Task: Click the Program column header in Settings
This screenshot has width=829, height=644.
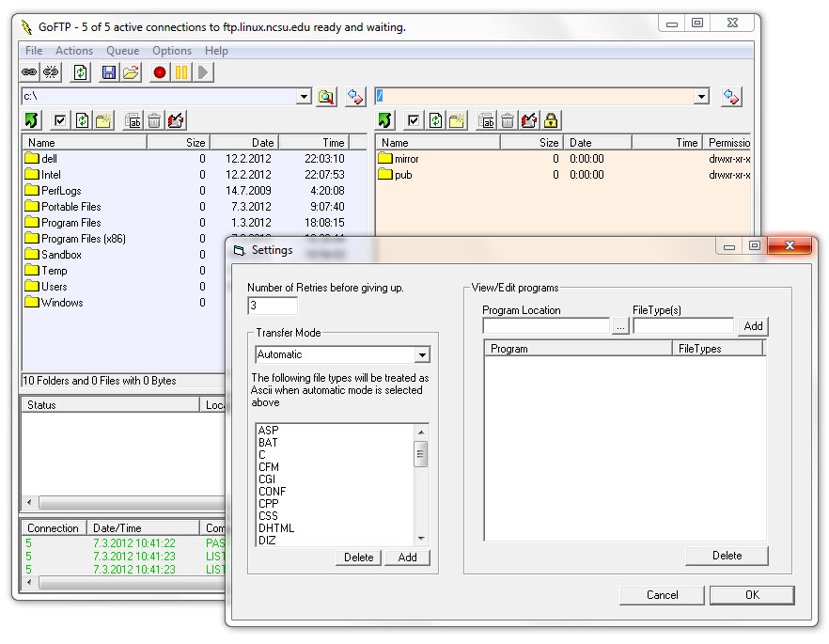Action: 578,349
